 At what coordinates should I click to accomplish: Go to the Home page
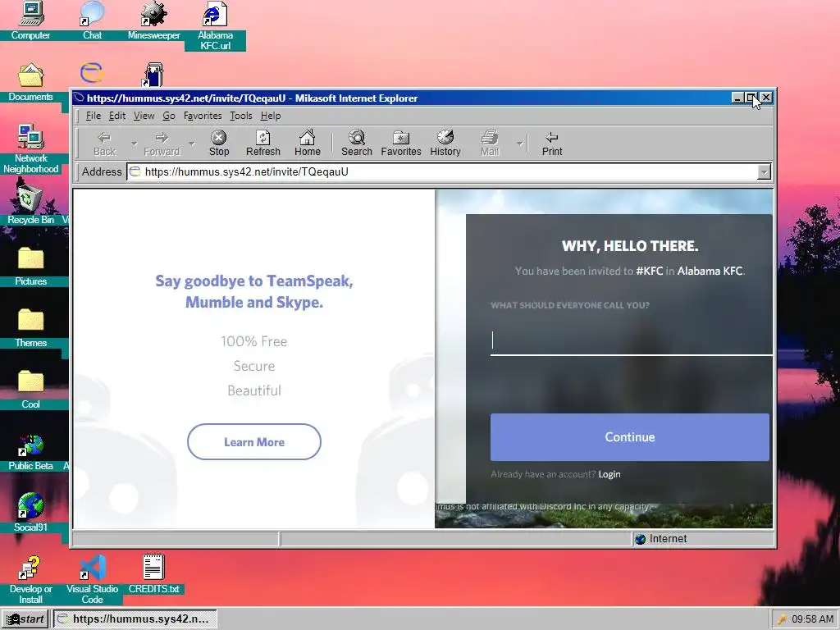[x=307, y=144]
